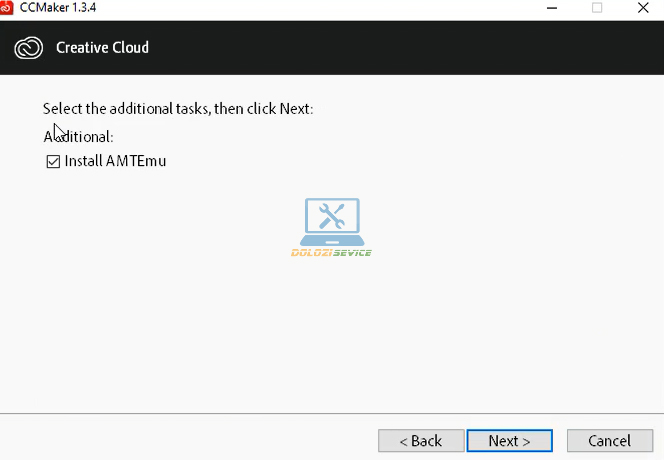Click the Additional: section label
Image resolution: width=664 pixels, height=460 pixels.
coord(79,136)
